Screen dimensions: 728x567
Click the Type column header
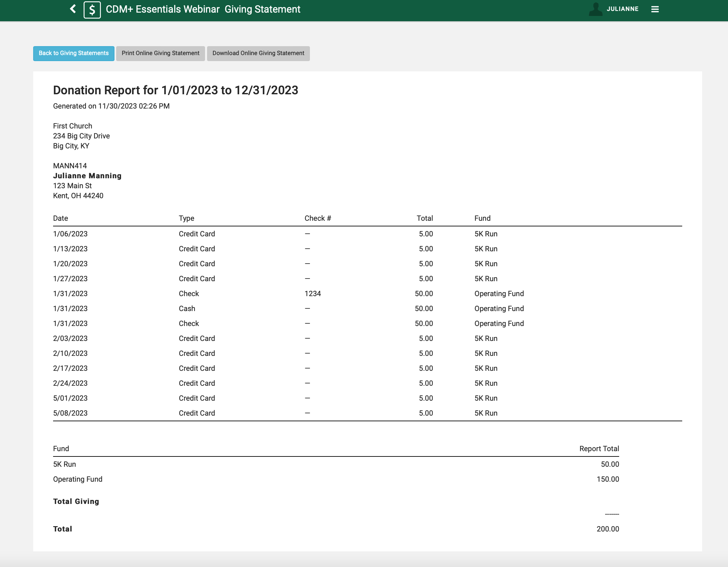(x=186, y=218)
